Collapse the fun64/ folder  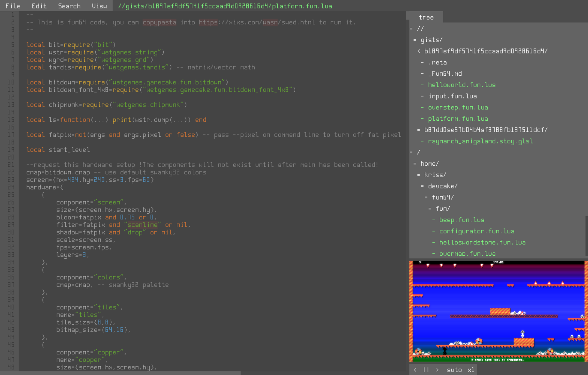click(x=443, y=197)
